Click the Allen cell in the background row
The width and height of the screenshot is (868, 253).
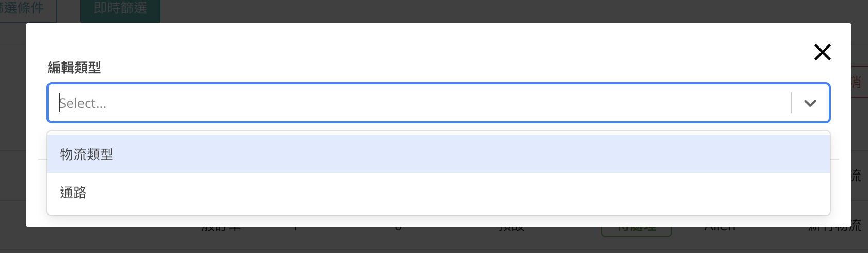point(719,229)
